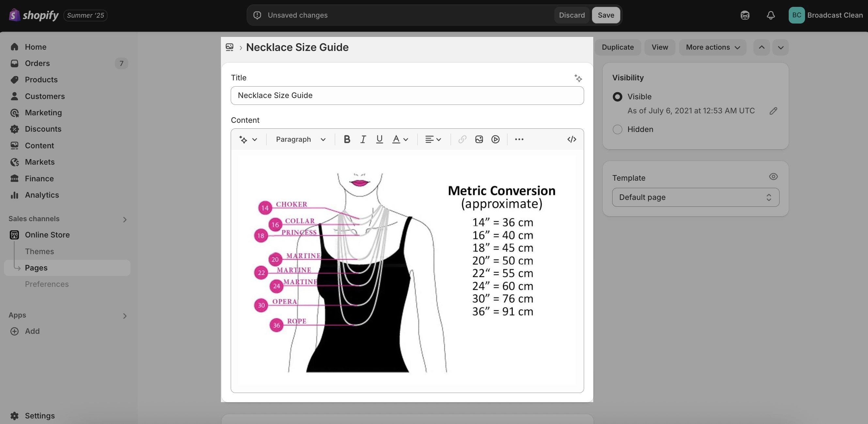868x424 pixels.
Task: Open the Default page template selector
Action: pos(695,197)
